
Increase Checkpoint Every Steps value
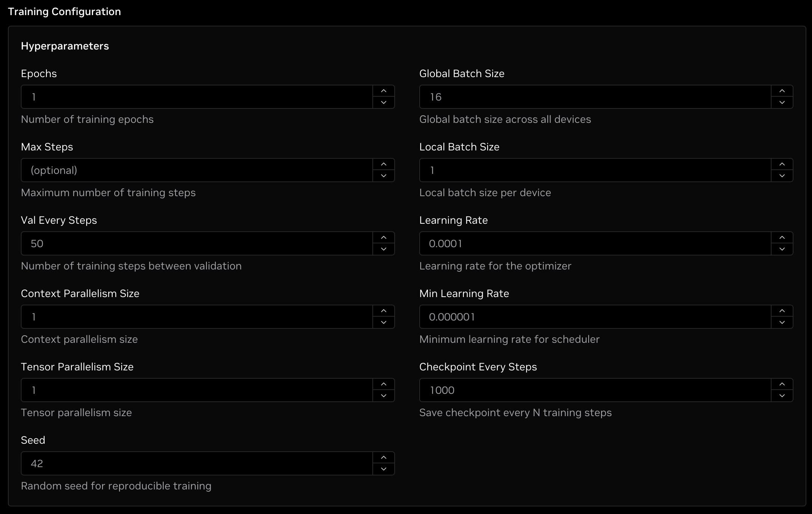pyautogui.click(x=782, y=384)
